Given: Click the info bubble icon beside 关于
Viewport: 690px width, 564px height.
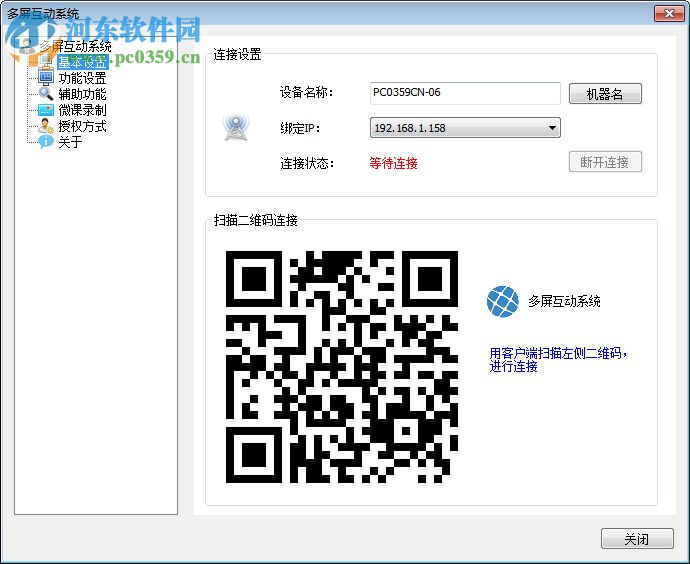Looking at the screenshot, I should tap(46, 142).
